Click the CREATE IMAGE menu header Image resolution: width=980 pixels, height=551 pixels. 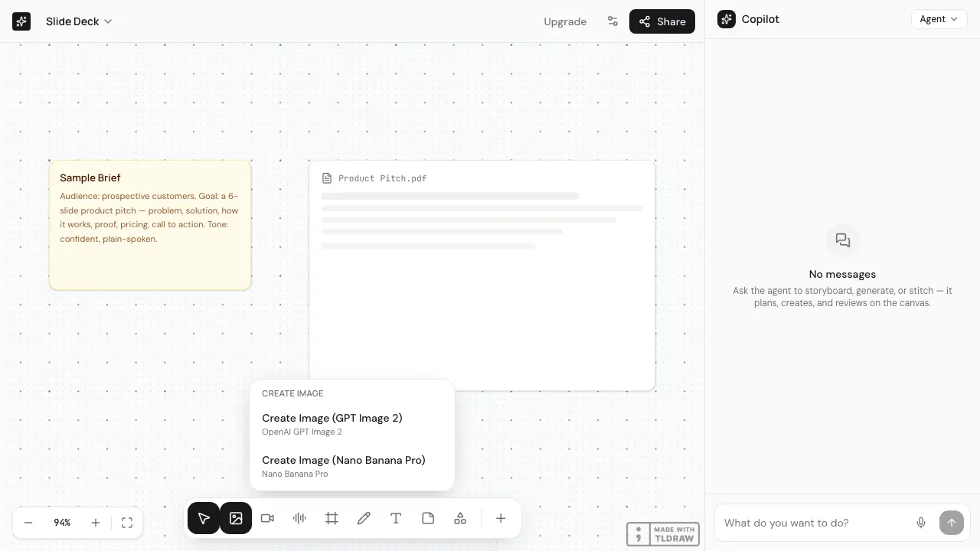pyautogui.click(x=292, y=393)
